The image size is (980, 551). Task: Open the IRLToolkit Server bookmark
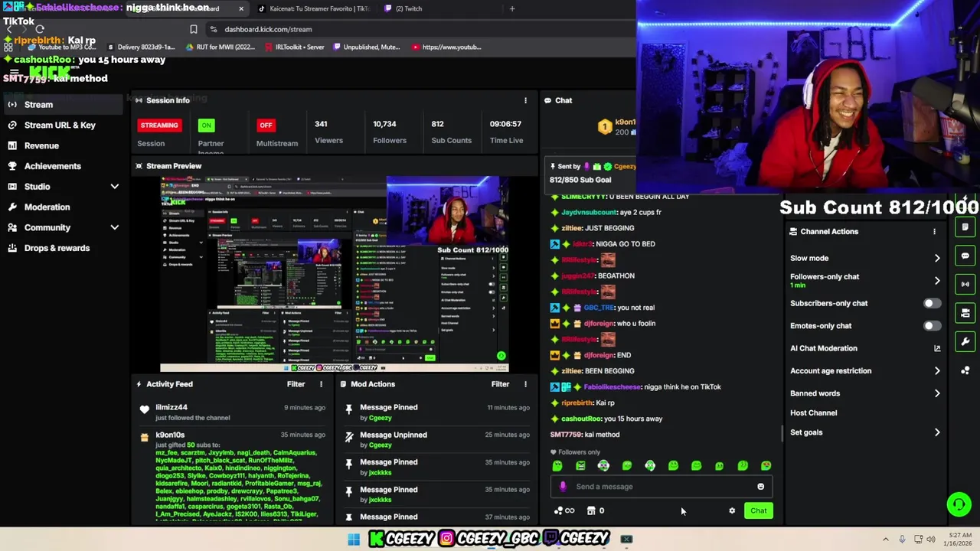pos(294,47)
